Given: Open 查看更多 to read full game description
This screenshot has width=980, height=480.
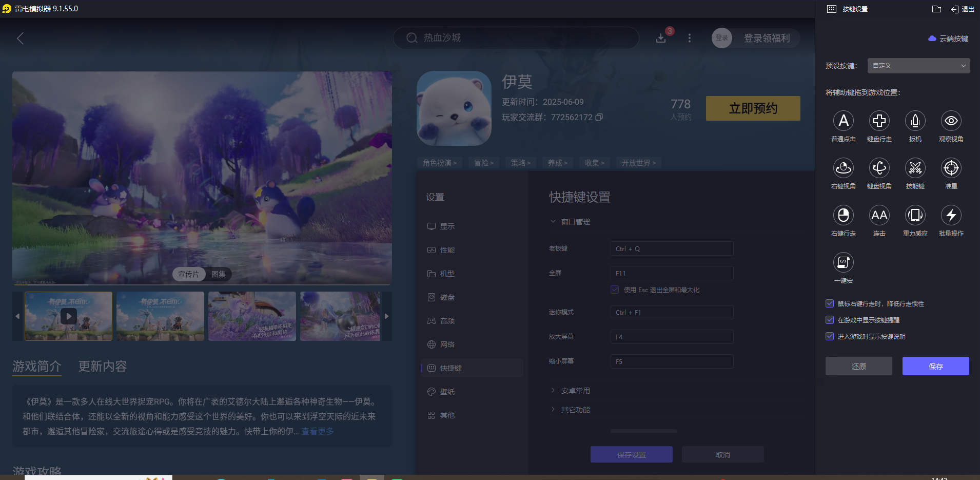Looking at the screenshot, I should (x=317, y=431).
